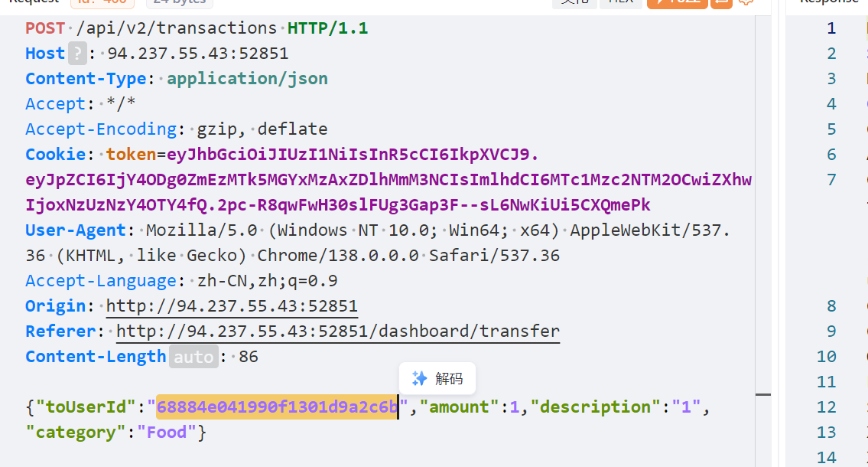
Task: Click line number 7 in response gutter
Action: click(831, 180)
